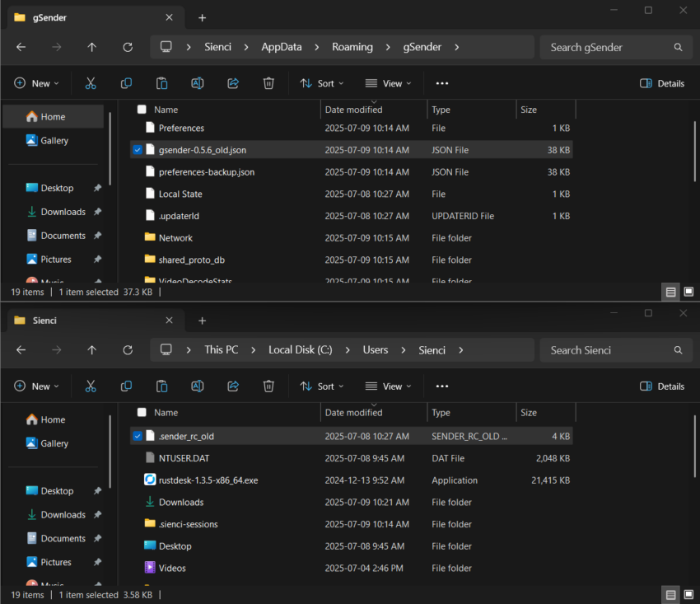
Task: Click Share icon in Sienci window toolbar
Action: coord(233,386)
